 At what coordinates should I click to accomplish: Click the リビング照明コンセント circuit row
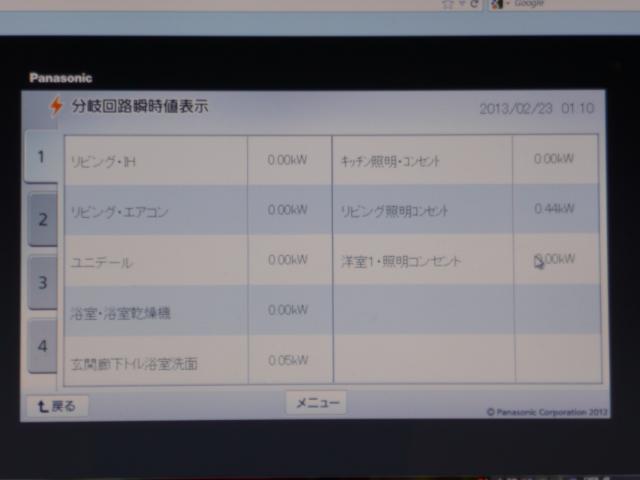422,210
